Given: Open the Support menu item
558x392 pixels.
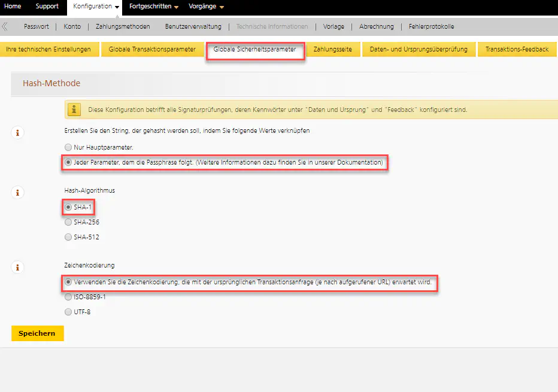Looking at the screenshot, I should [47, 7].
